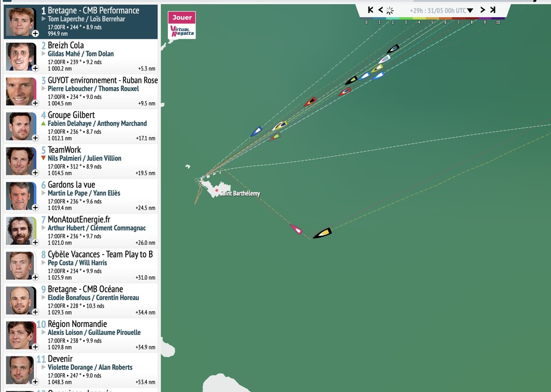This screenshot has width=551, height=392.
Task: Click the loading spinner play control
Action: 390,11
